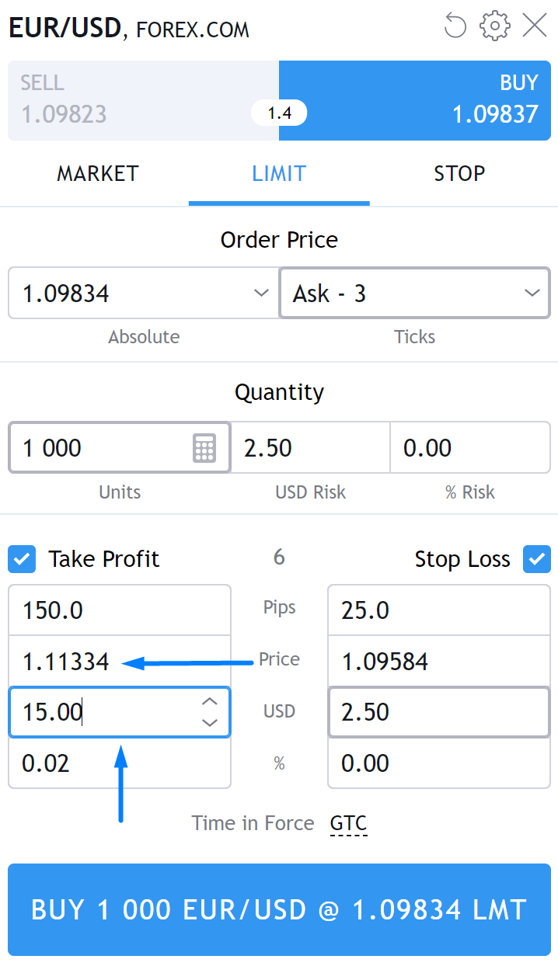Change the GTC Time in Force option

pyautogui.click(x=348, y=823)
